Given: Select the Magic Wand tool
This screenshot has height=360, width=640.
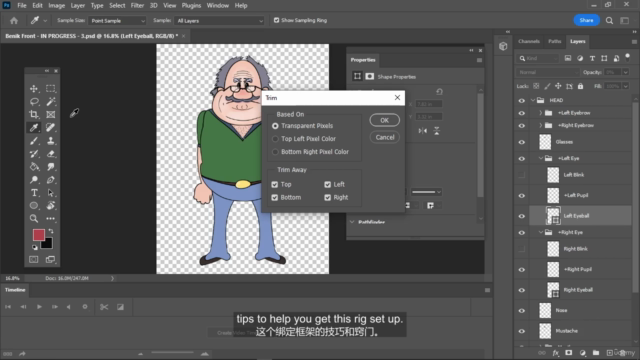Looking at the screenshot, I should click(51, 102).
